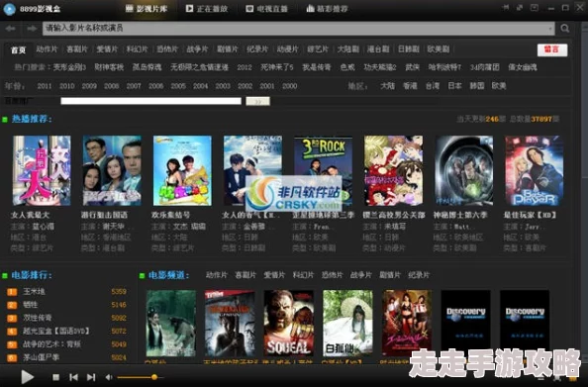Select 爱情片 in 电影频道 row
The height and width of the screenshot is (387, 588).
[x=274, y=275]
